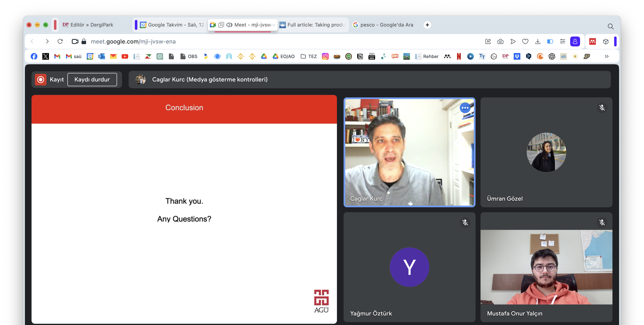Open the TEZ bookmarks folder
Image resolution: width=644 pixels, height=325 pixels.
pos(309,56)
